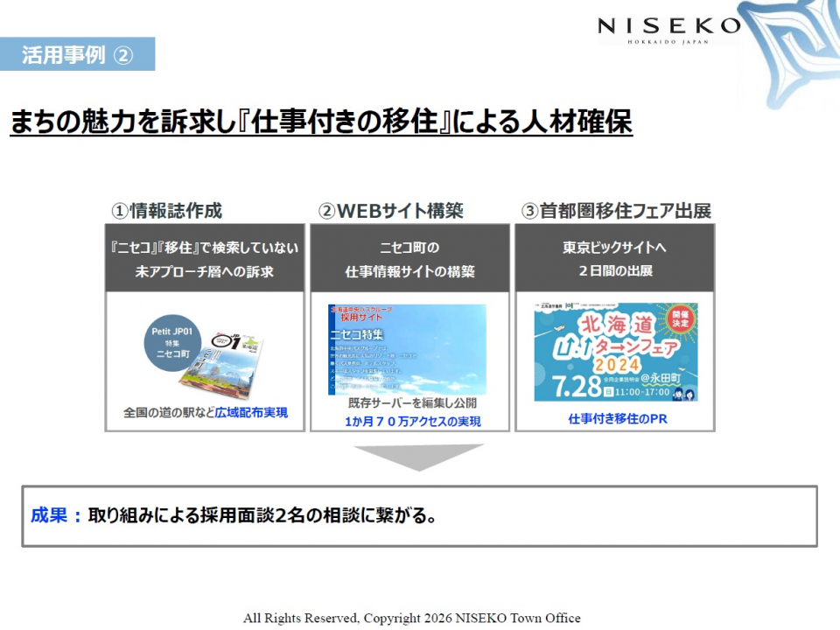Click the 未アプローチ層への訴求 dark header box
The width and height of the screenshot is (840, 630).
[205, 259]
